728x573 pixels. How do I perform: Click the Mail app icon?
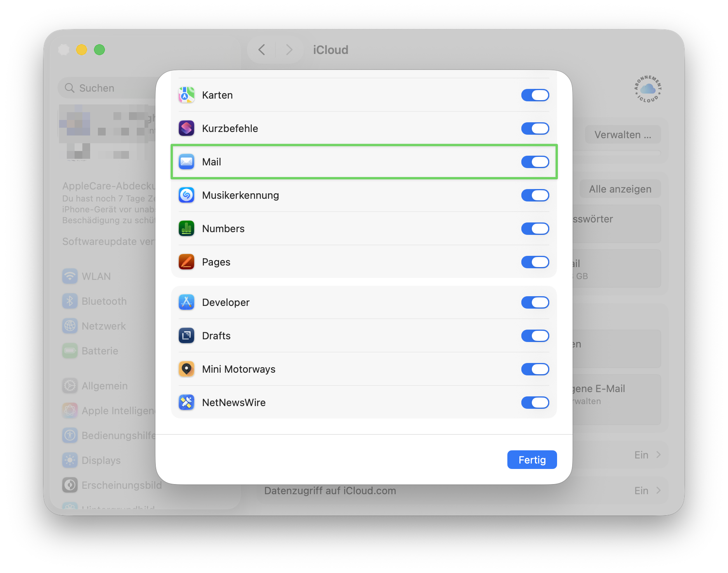tap(186, 162)
